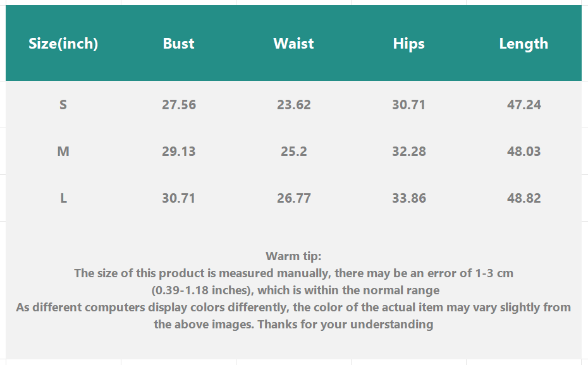Click the size M row label
The height and width of the screenshot is (365, 588).
pyautogui.click(x=63, y=152)
